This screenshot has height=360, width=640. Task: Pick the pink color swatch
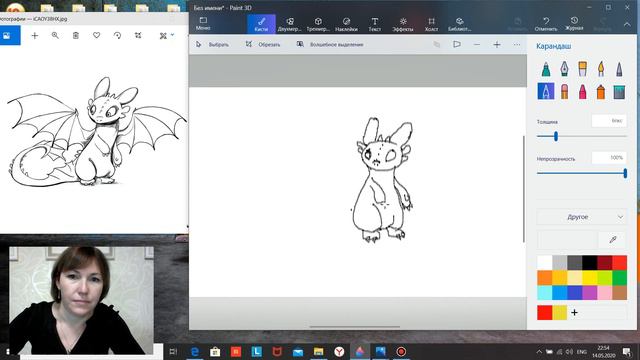coord(604,293)
